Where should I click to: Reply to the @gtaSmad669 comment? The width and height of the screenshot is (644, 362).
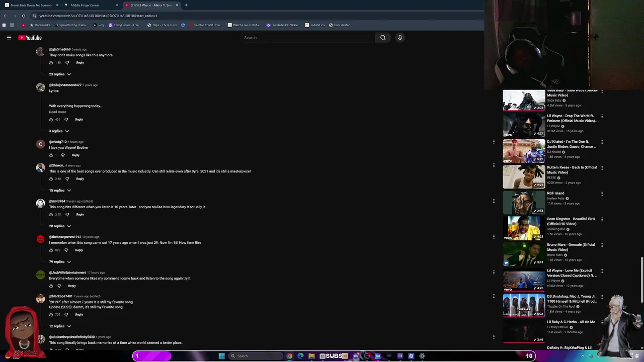coord(80,63)
